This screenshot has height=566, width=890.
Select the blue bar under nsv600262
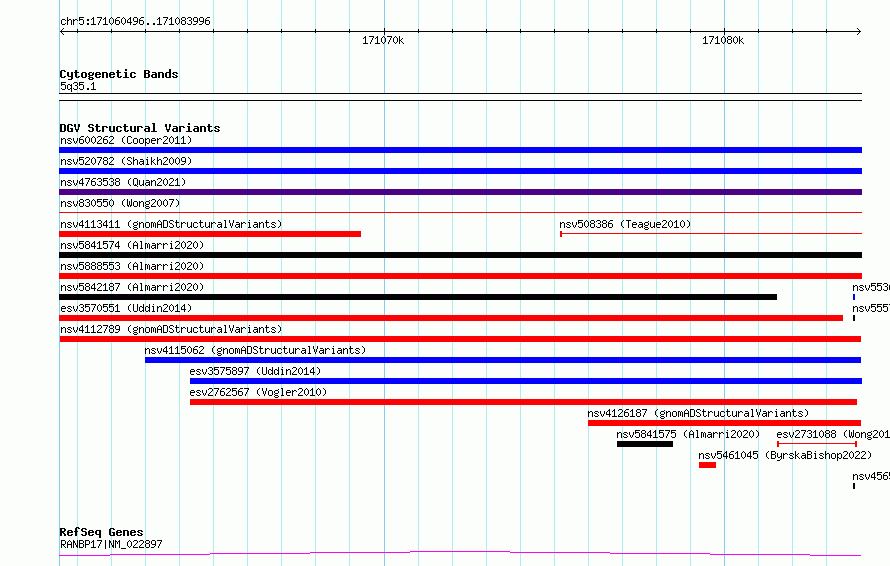[x=460, y=150]
